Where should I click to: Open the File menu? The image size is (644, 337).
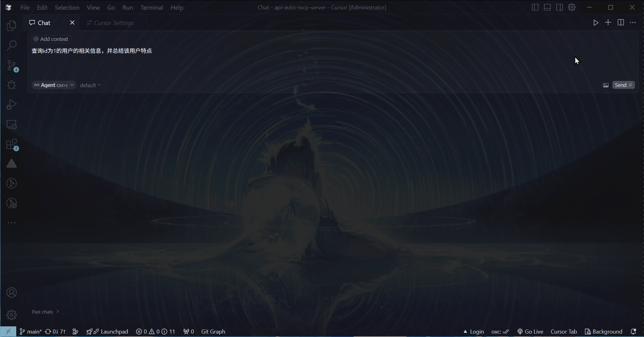pos(25,8)
